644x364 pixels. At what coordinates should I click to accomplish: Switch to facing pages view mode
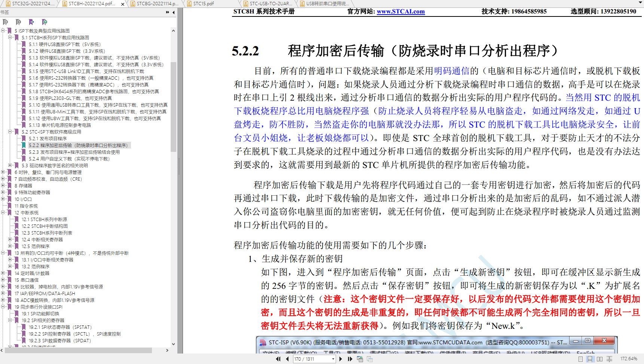599,359
